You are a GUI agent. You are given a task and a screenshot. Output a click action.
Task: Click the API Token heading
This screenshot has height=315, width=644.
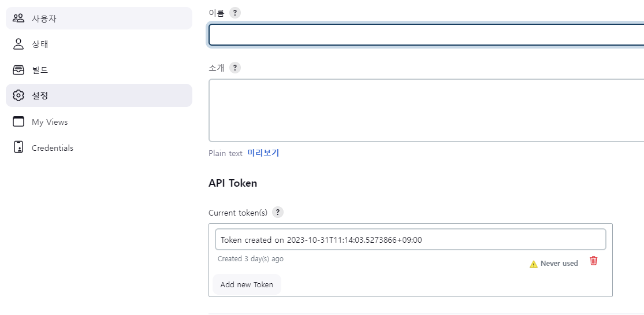[x=233, y=183]
